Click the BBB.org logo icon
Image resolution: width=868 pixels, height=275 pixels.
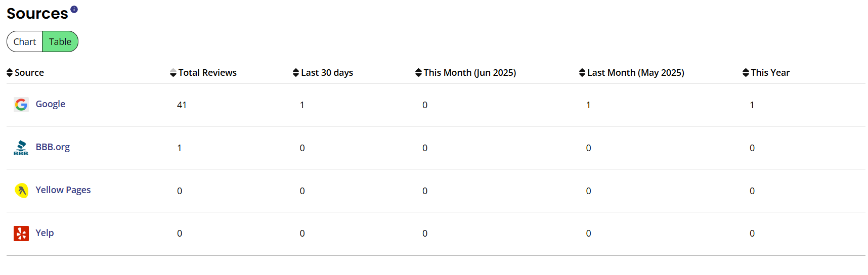(x=21, y=148)
